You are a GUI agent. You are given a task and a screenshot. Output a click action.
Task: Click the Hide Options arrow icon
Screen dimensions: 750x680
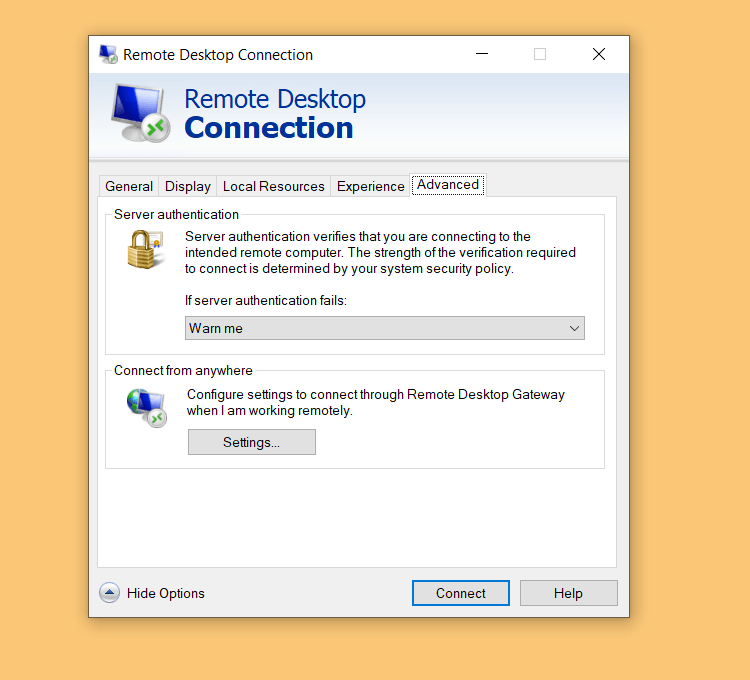[110, 593]
